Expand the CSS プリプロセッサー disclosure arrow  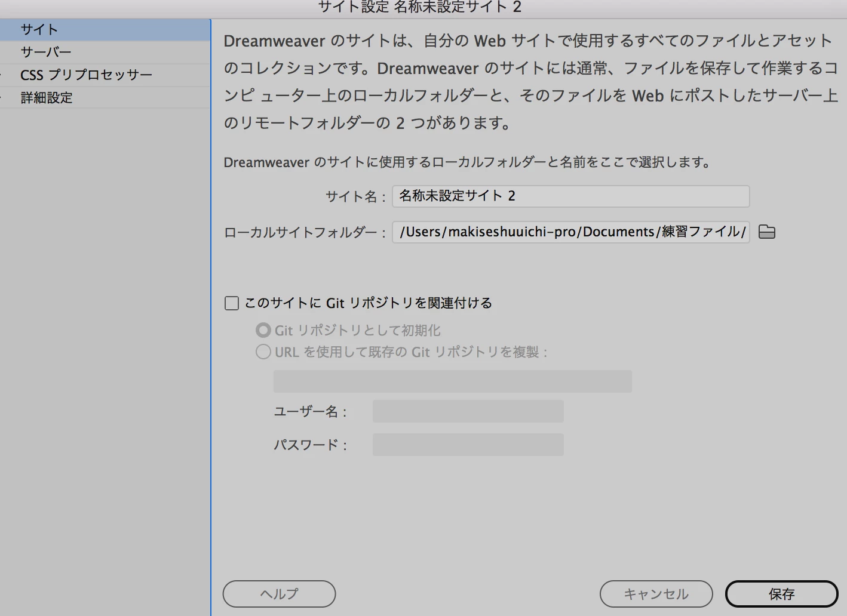[x=2, y=75]
